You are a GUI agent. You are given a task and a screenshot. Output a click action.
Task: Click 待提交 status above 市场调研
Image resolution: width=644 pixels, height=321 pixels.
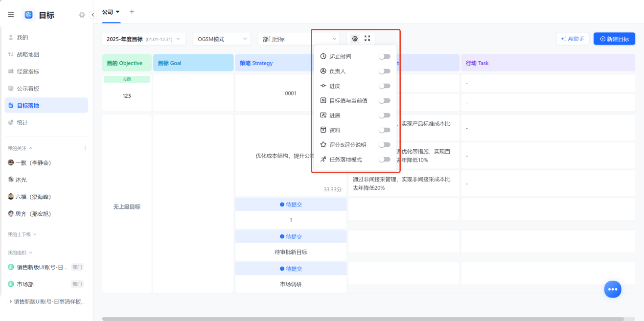tap(291, 269)
